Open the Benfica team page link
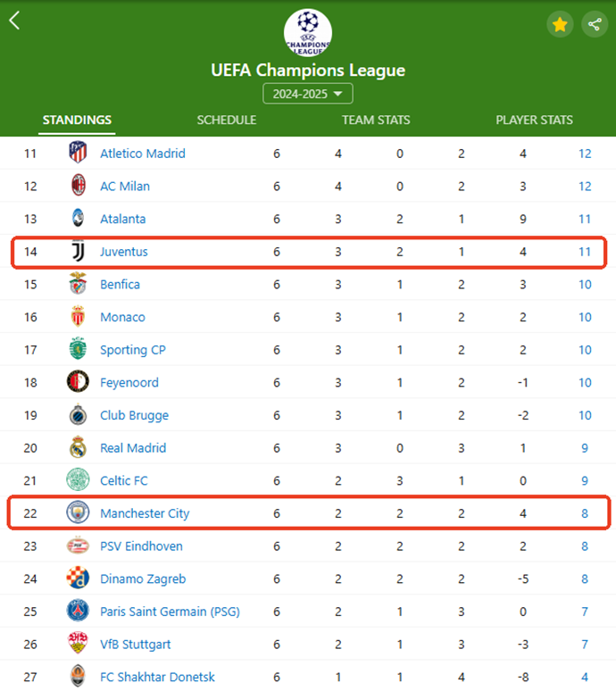This screenshot has width=616, height=691. [120, 284]
